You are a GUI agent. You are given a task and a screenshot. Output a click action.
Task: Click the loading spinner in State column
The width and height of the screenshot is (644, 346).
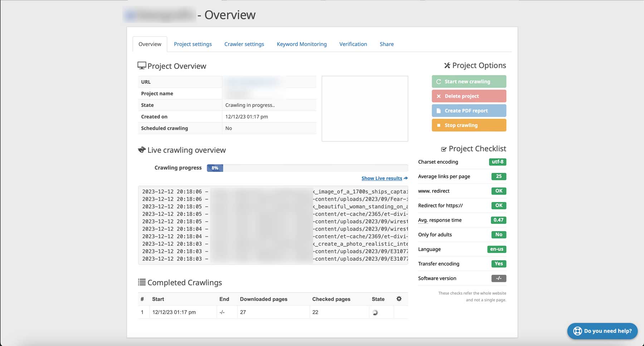pos(375,312)
